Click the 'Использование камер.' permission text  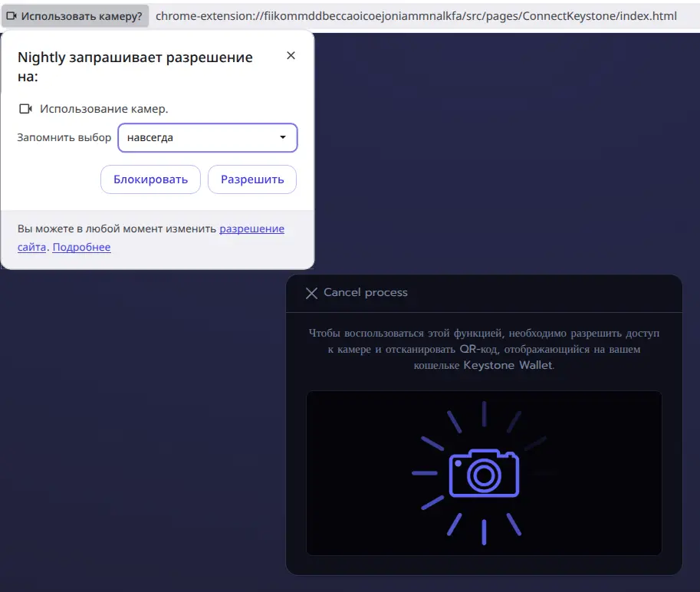point(104,109)
